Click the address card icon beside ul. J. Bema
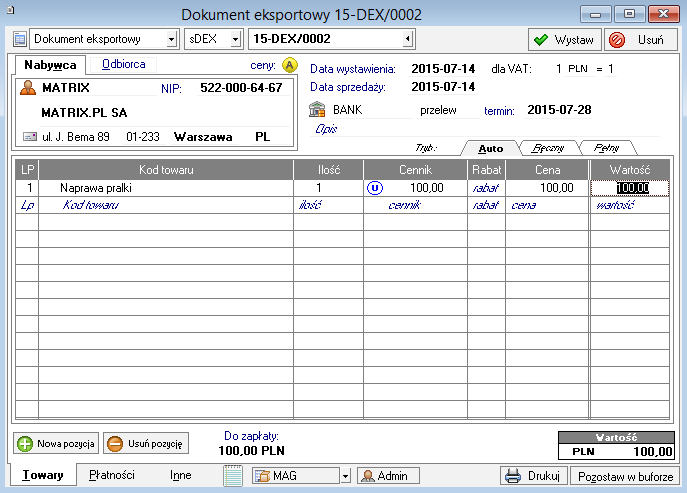 (28, 136)
